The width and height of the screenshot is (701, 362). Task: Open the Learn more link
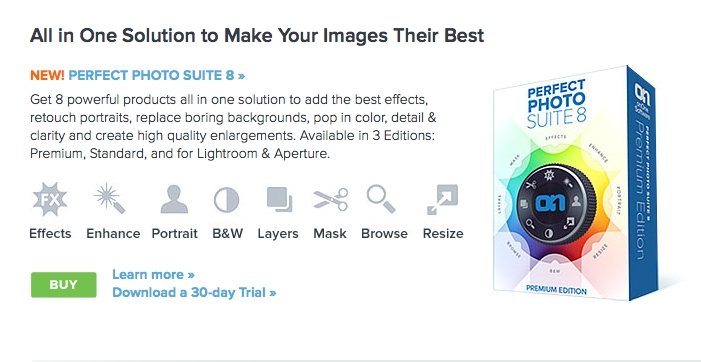[x=153, y=274]
